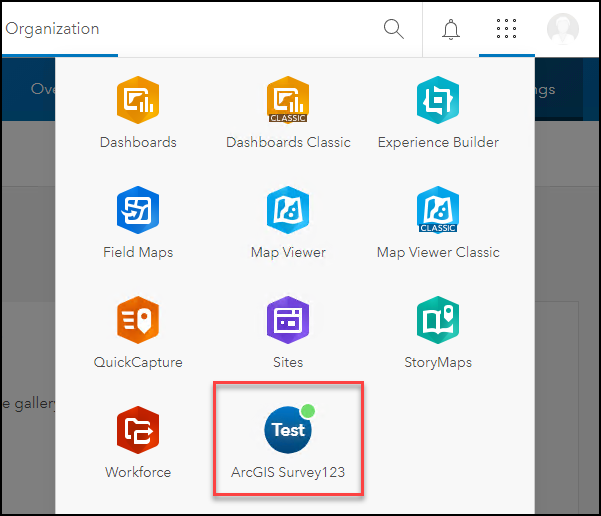Open notifications bell
The height and width of the screenshot is (516, 601).
pos(451,30)
